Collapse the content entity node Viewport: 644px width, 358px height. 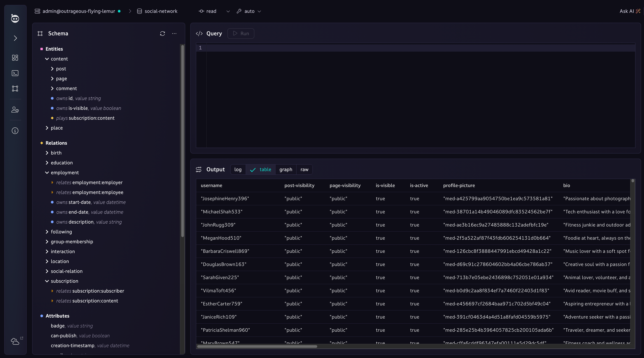coord(47,59)
